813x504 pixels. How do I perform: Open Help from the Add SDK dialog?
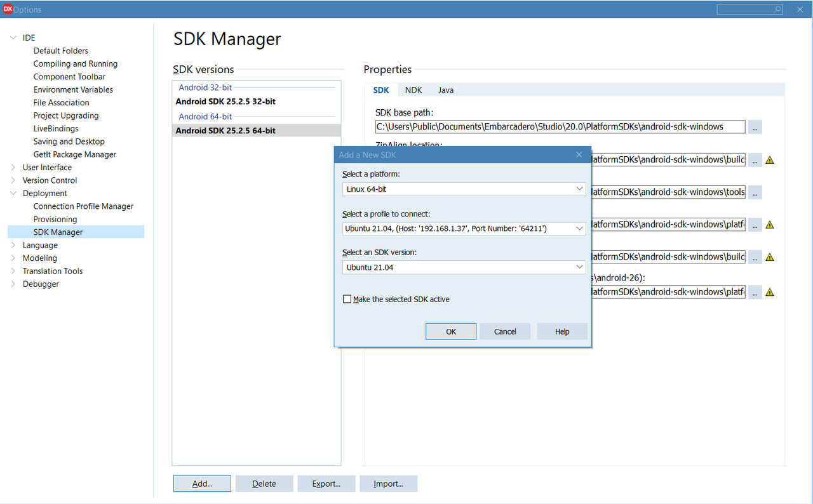[x=562, y=331]
